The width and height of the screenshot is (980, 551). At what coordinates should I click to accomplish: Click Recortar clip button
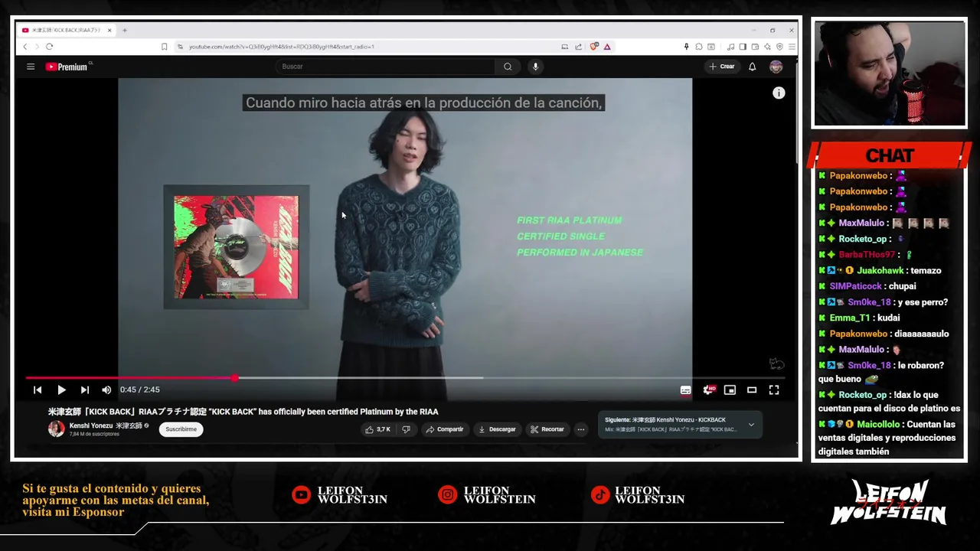coord(547,429)
